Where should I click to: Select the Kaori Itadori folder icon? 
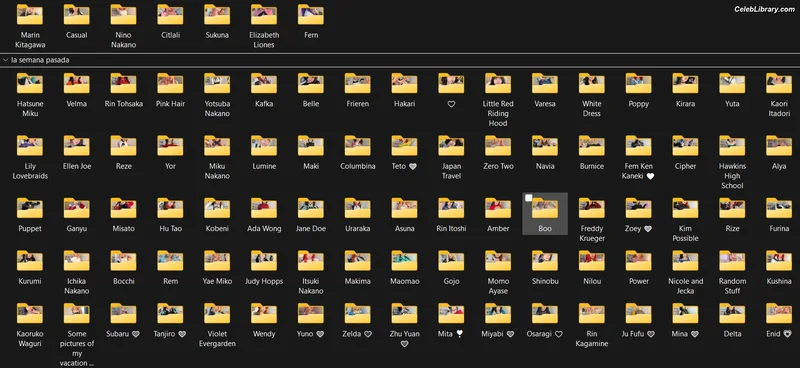pyautogui.click(x=779, y=84)
